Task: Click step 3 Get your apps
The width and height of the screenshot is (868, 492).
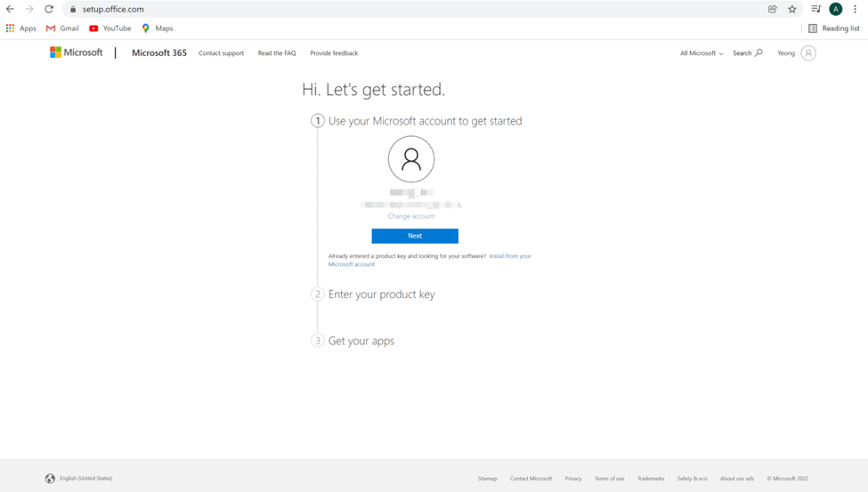Action: coord(361,341)
